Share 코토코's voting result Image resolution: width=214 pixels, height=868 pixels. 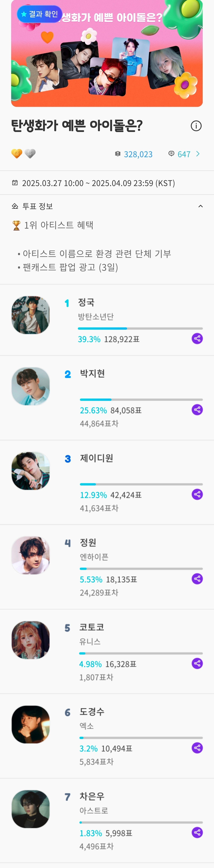coord(197,663)
